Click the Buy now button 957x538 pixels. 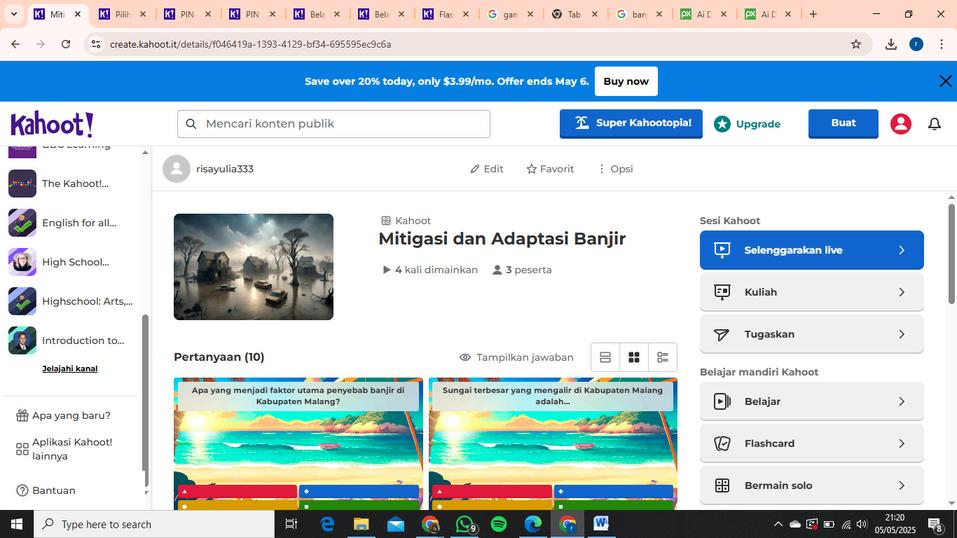[x=626, y=81]
